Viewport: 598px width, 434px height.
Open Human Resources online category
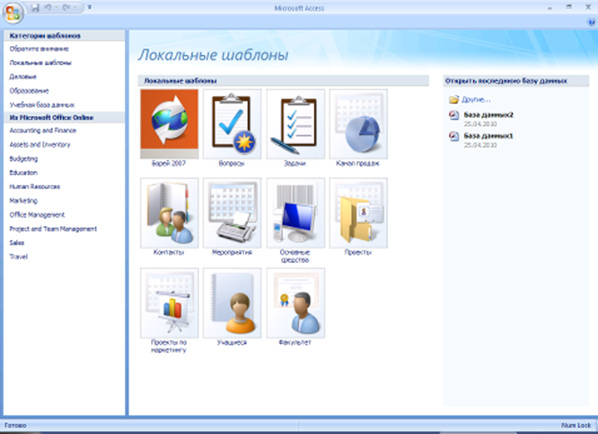pos(34,186)
